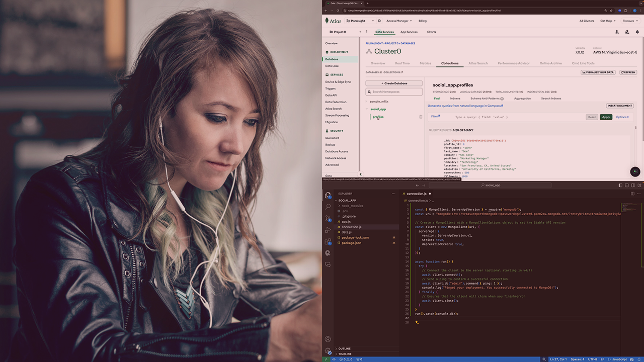Click the Atlas notifications bell icon
The height and width of the screenshot is (362, 644).
pos(637,32)
